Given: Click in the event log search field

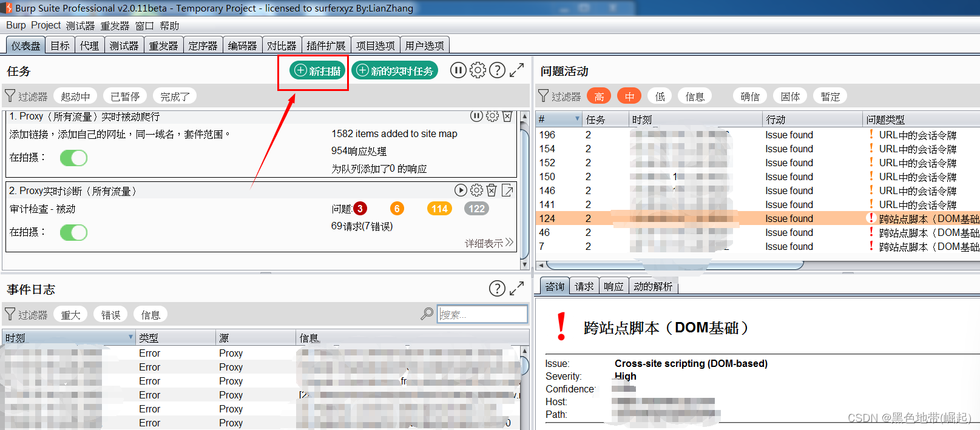Looking at the screenshot, I should point(482,314).
